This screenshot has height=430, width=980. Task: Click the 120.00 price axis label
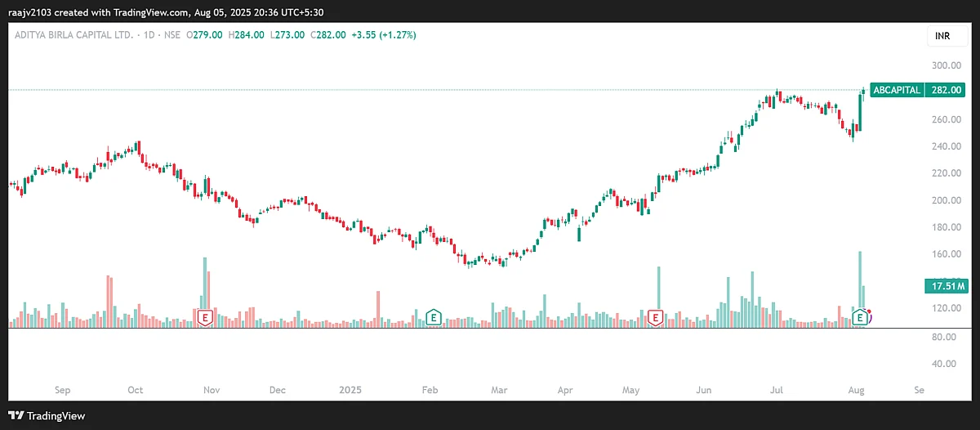(x=945, y=308)
